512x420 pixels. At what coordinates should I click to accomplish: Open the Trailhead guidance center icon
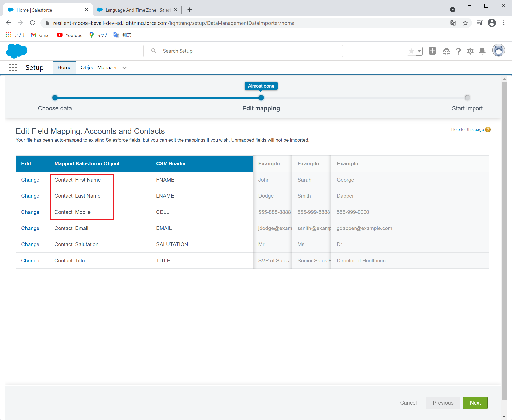(x=446, y=51)
